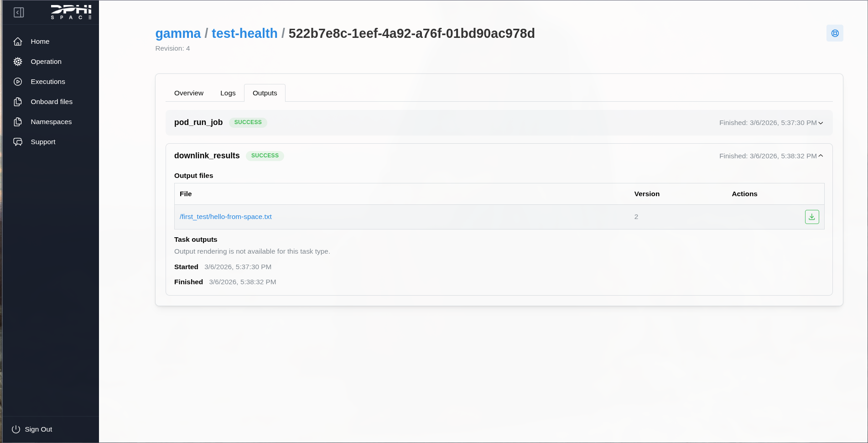
Task: Click Finished 5:38:32 PM timestamp in downlink_results header
Action: (x=768, y=156)
